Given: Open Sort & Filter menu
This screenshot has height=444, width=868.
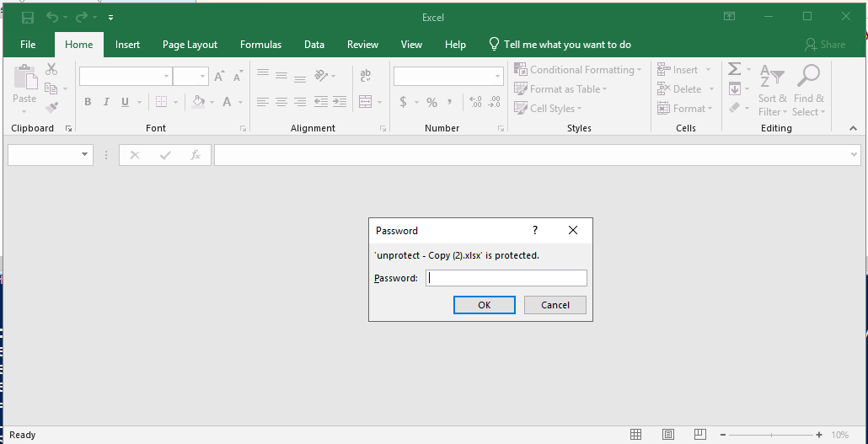Looking at the screenshot, I should [772, 90].
